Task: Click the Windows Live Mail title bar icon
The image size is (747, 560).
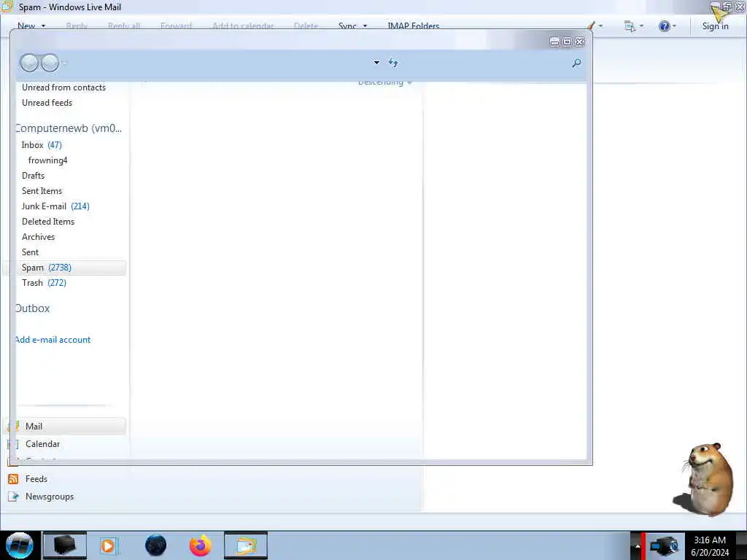Action: [x=7, y=7]
